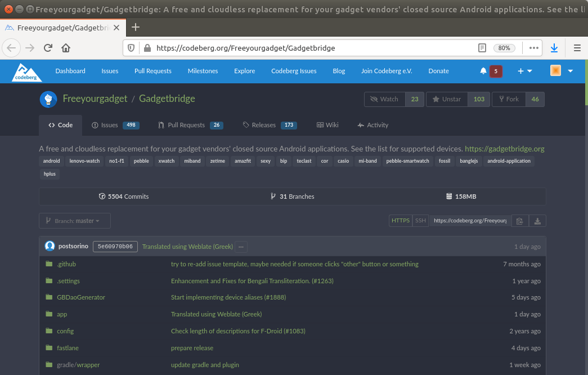Click Watch to stop watching the repo
The height and width of the screenshot is (375, 588).
click(384, 99)
